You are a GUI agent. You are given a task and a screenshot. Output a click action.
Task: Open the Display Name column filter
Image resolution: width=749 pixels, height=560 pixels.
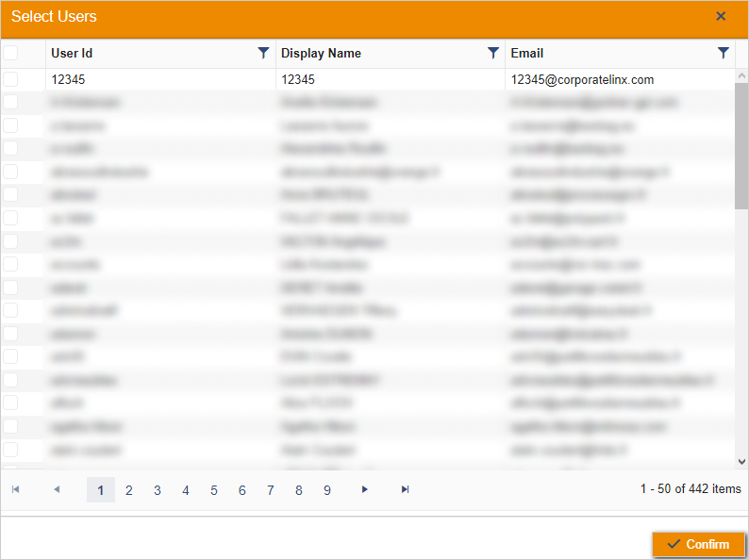492,54
